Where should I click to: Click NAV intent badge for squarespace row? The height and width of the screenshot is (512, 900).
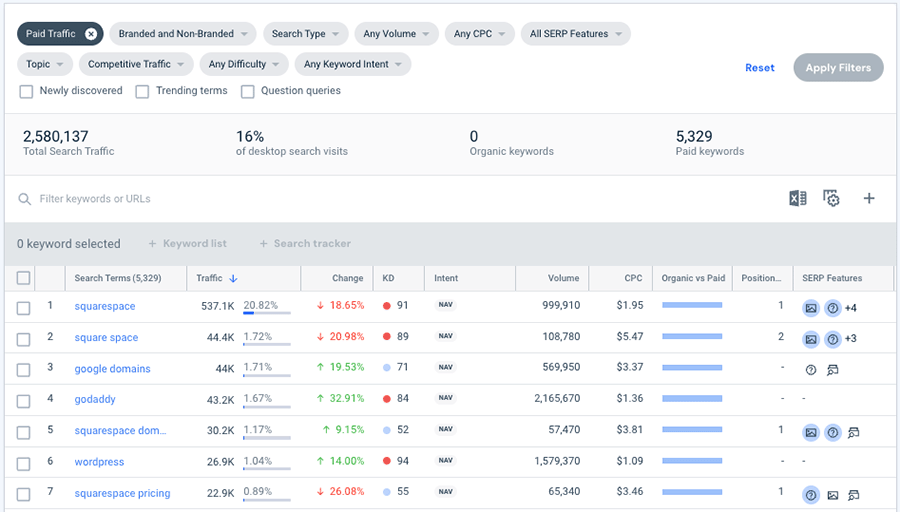(445, 305)
